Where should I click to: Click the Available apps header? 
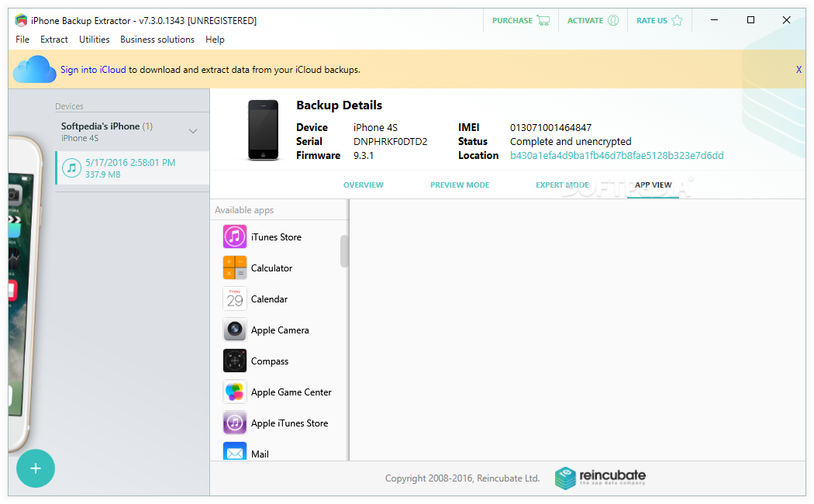(244, 209)
